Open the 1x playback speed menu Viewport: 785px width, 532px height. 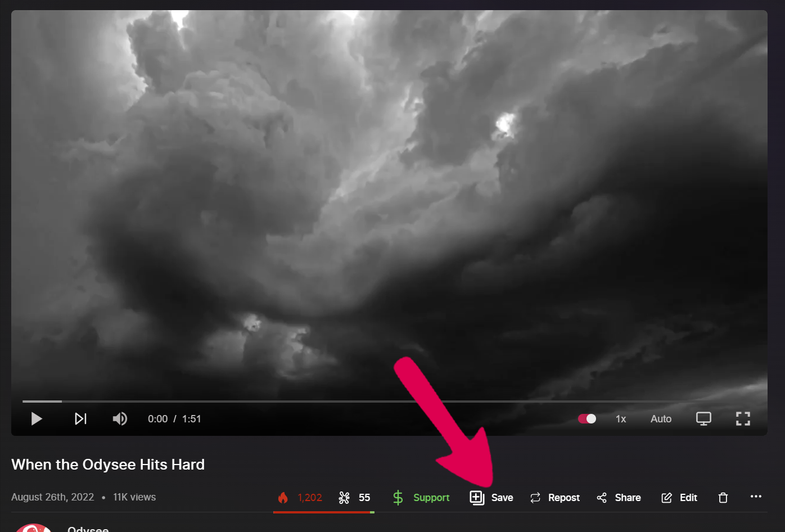621,419
